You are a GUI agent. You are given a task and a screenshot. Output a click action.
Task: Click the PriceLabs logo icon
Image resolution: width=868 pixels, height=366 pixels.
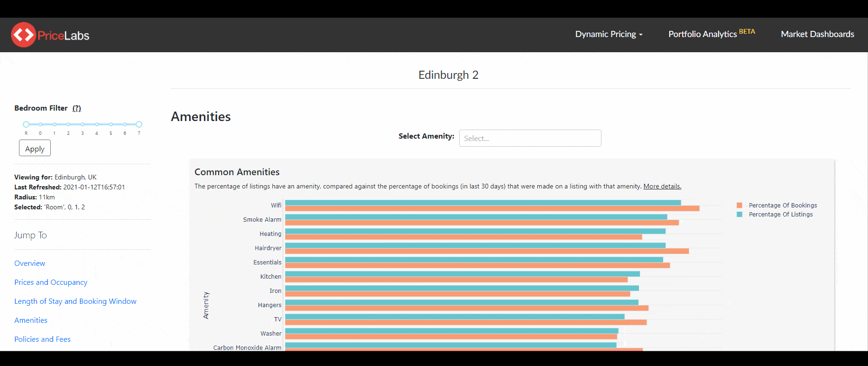[x=24, y=35]
